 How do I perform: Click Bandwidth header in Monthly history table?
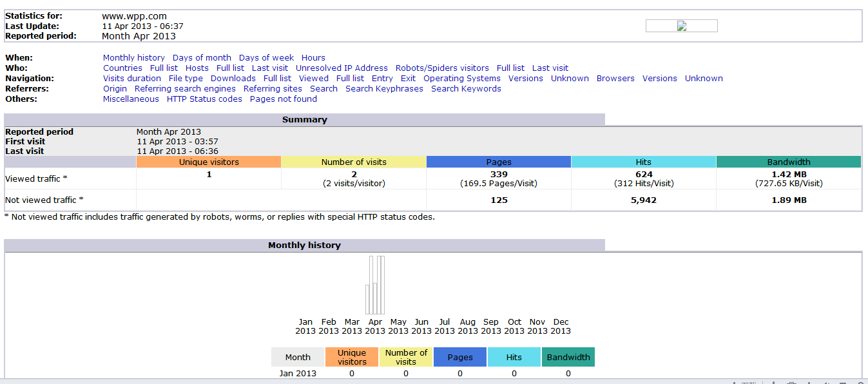pyautogui.click(x=568, y=357)
